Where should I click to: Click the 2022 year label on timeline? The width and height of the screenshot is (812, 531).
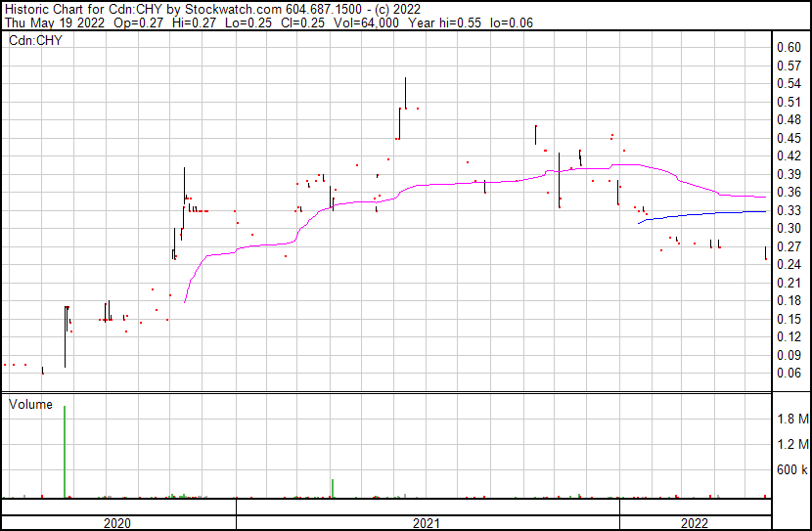pyautogui.click(x=695, y=523)
